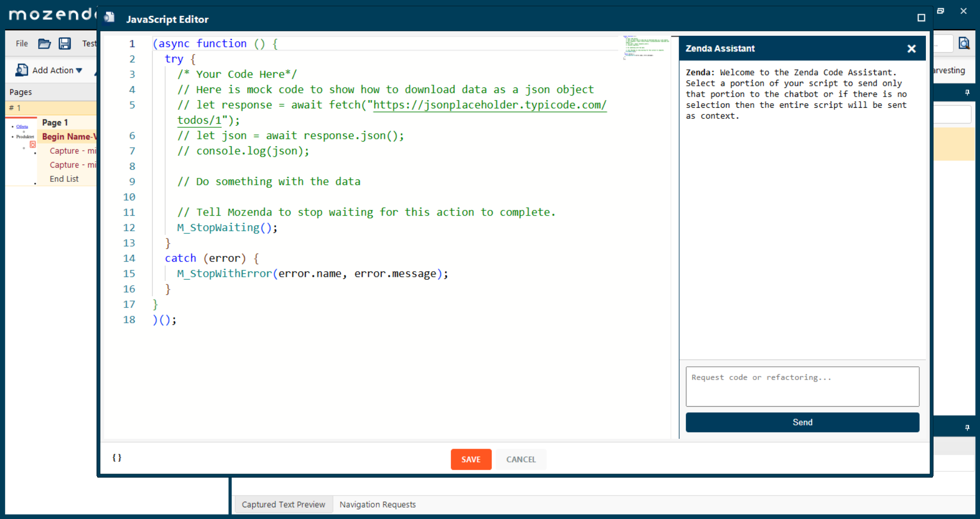The height and width of the screenshot is (519, 980).
Task: Expand the Add Action dropdown arrow
Action: pyautogui.click(x=79, y=70)
